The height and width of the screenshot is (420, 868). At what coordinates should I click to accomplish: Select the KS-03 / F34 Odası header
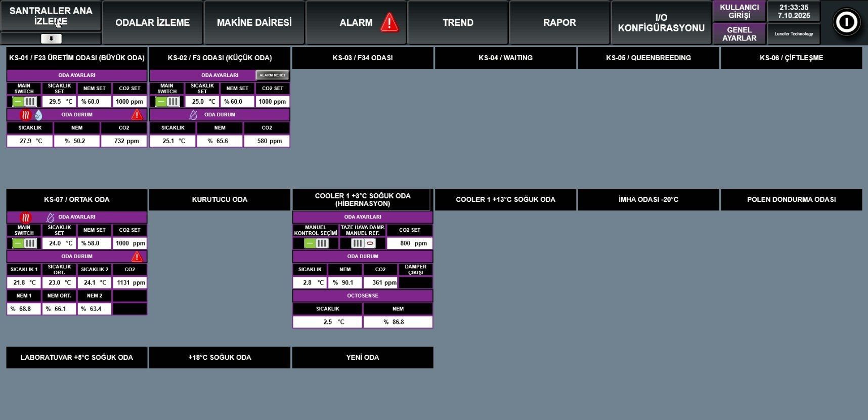click(363, 58)
